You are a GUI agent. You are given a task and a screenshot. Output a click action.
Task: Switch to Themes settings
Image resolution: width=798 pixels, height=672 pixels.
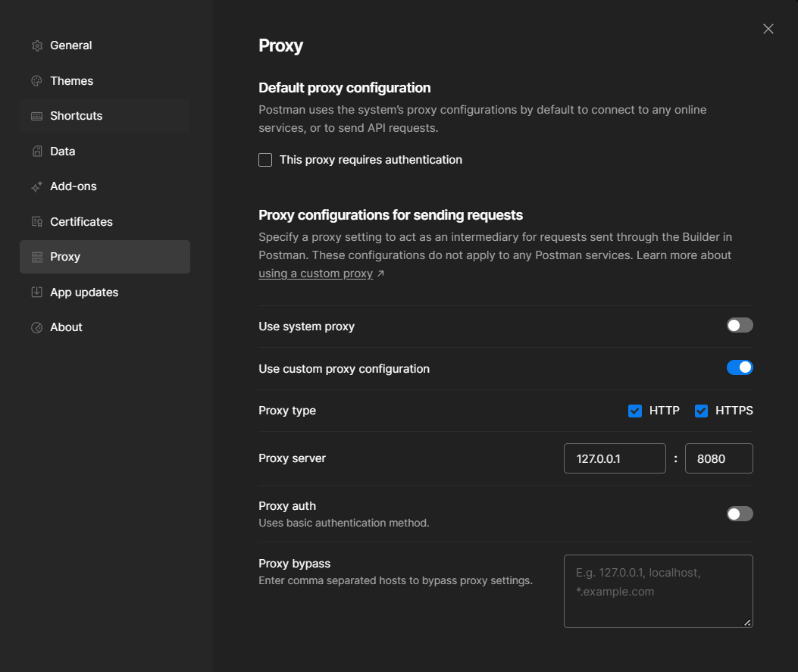[105, 81]
